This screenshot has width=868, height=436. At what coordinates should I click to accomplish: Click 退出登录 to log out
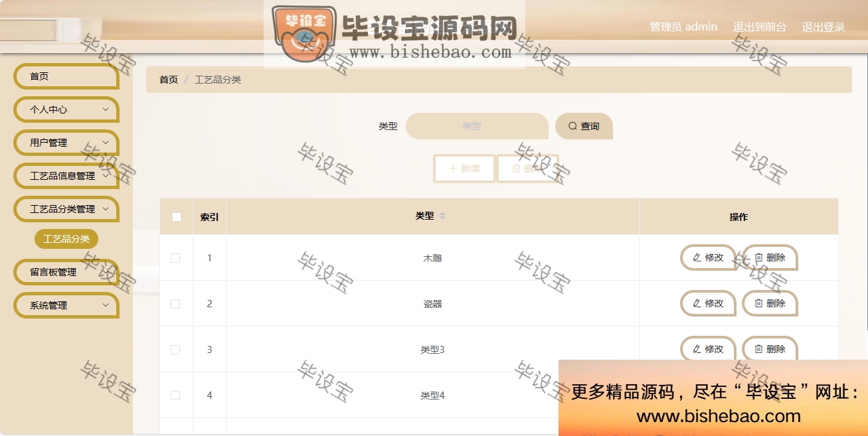click(824, 27)
